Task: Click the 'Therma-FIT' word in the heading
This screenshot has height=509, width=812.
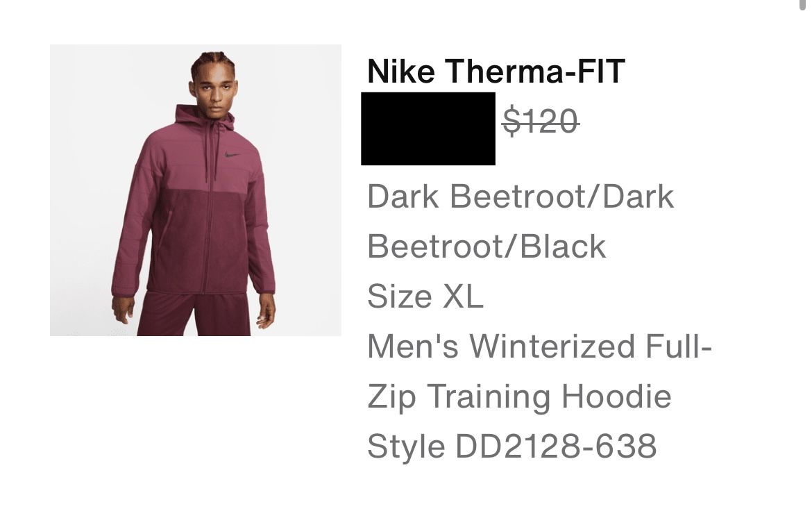Action: pos(535,71)
